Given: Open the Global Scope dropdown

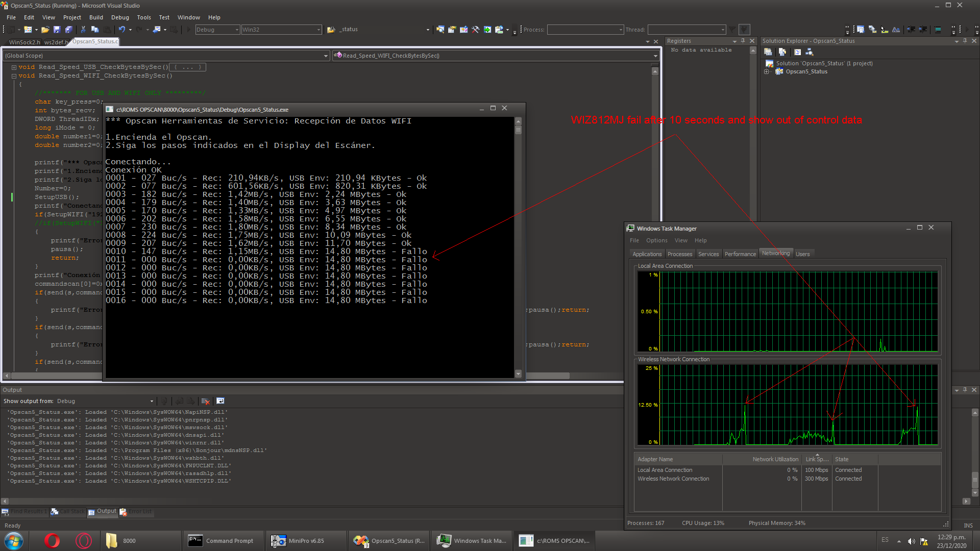Looking at the screenshot, I should pos(166,56).
